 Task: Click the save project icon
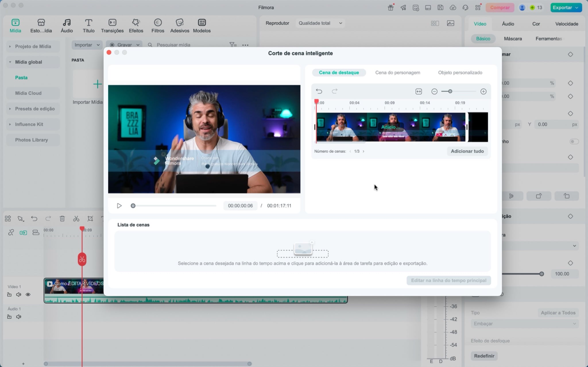pos(440,8)
